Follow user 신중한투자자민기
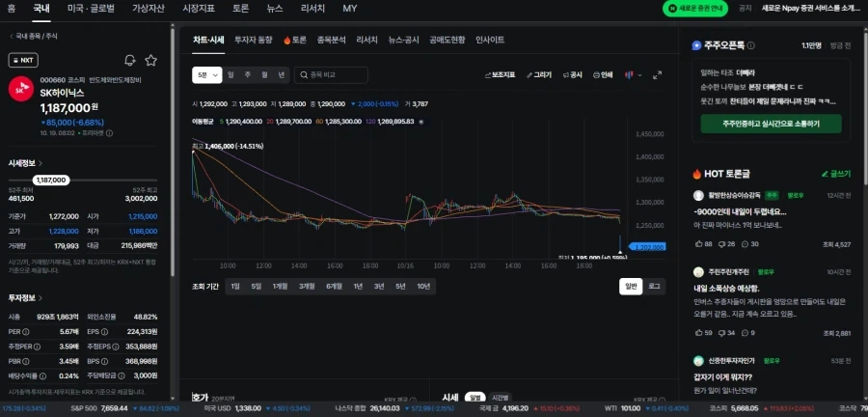This screenshot has width=868, height=417. pos(771,360)
